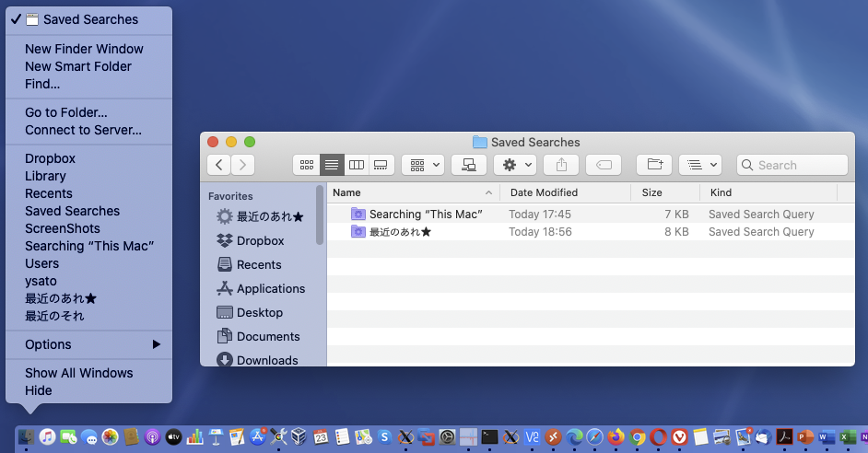The height and width of the screenshot is (453, 868).
Task: Sort files by Date Modified column header
Action: (x=544, y=192)
